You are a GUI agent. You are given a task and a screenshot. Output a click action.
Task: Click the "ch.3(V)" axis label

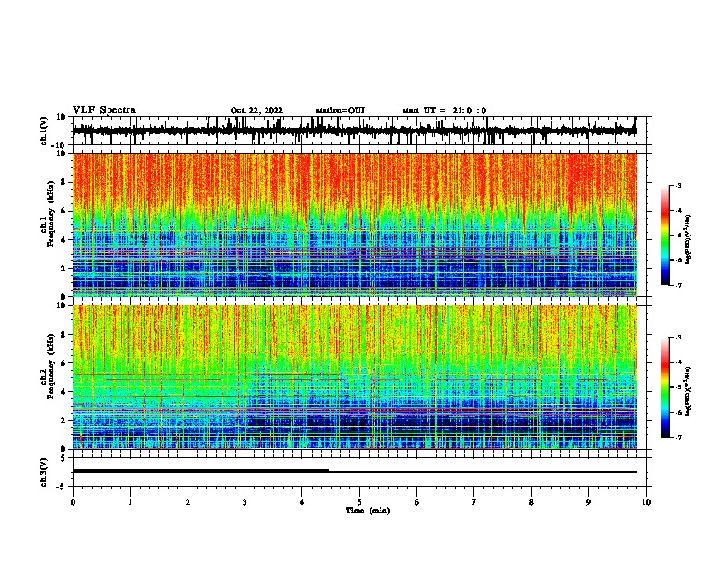point(44,472)
